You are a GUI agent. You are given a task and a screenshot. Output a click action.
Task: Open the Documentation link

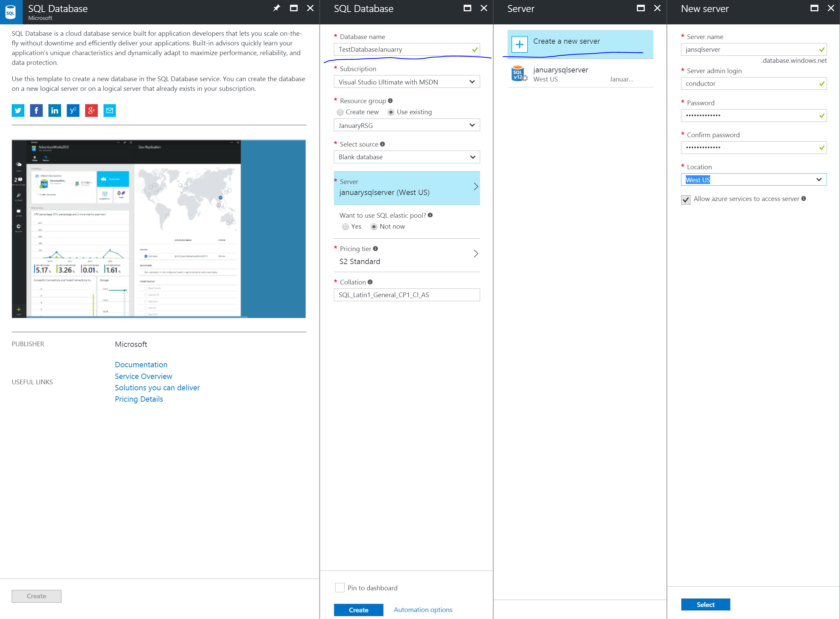pyautogui.click(x=141, y=365)
